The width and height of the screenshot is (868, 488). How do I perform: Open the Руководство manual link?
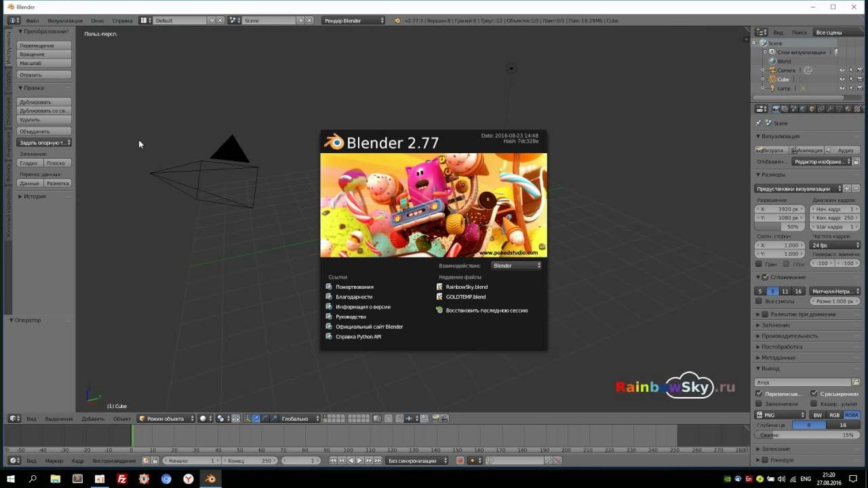pyautogui.click(x=351, y=317)
